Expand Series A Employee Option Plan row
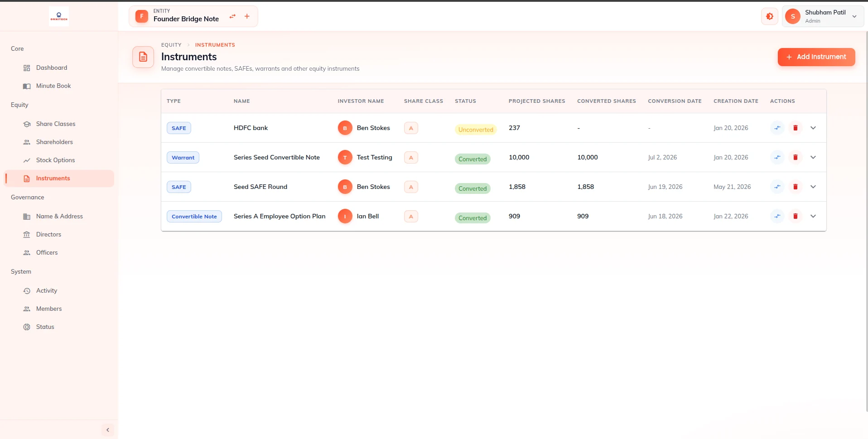868x439 pixels. 813,216
